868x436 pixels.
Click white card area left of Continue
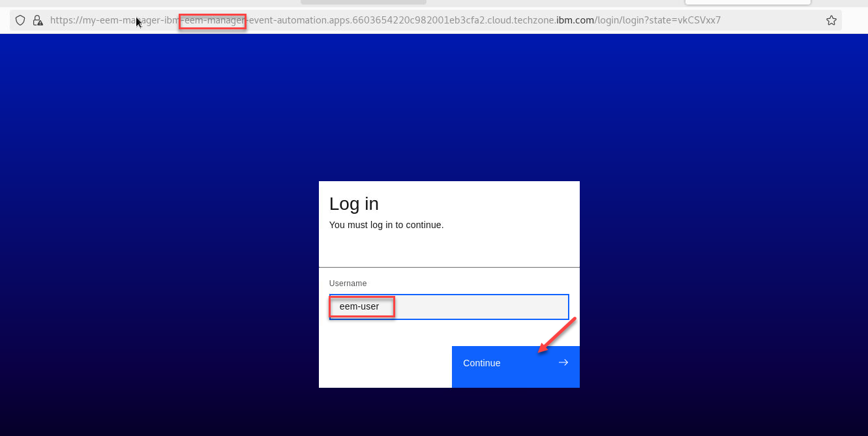point(385,366)
